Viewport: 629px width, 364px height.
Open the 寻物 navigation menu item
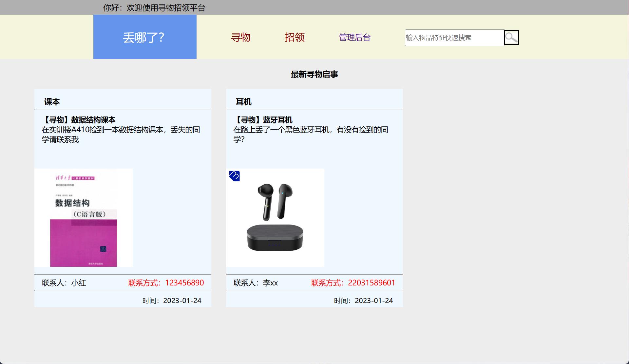(241, 37)
